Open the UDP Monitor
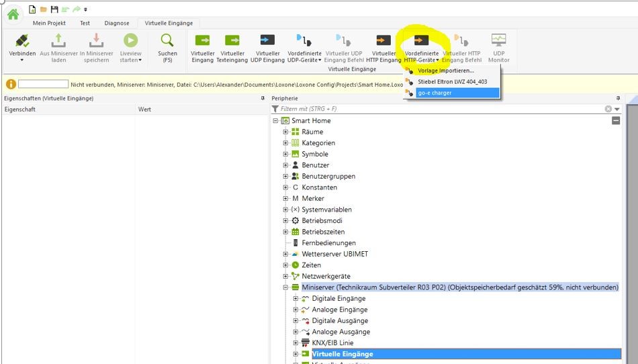The width and height of the screenshot is (638, 364). [x=498, y=41]
